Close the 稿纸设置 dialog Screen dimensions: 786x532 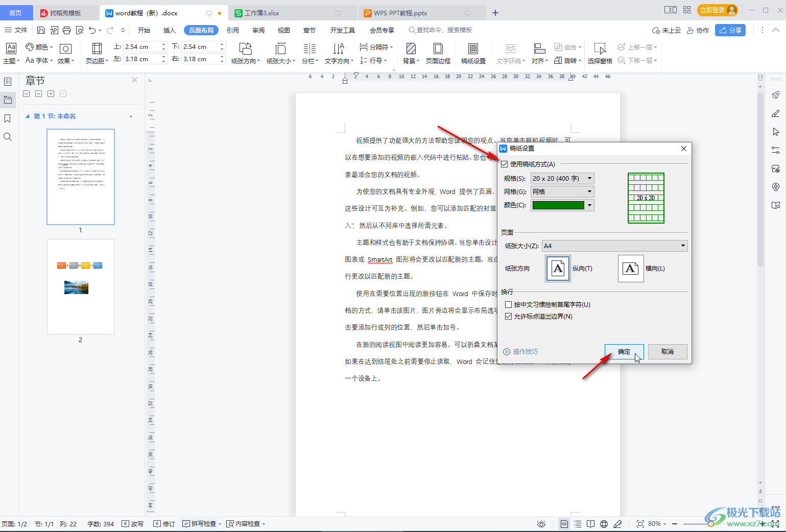(x=684, y=149)
